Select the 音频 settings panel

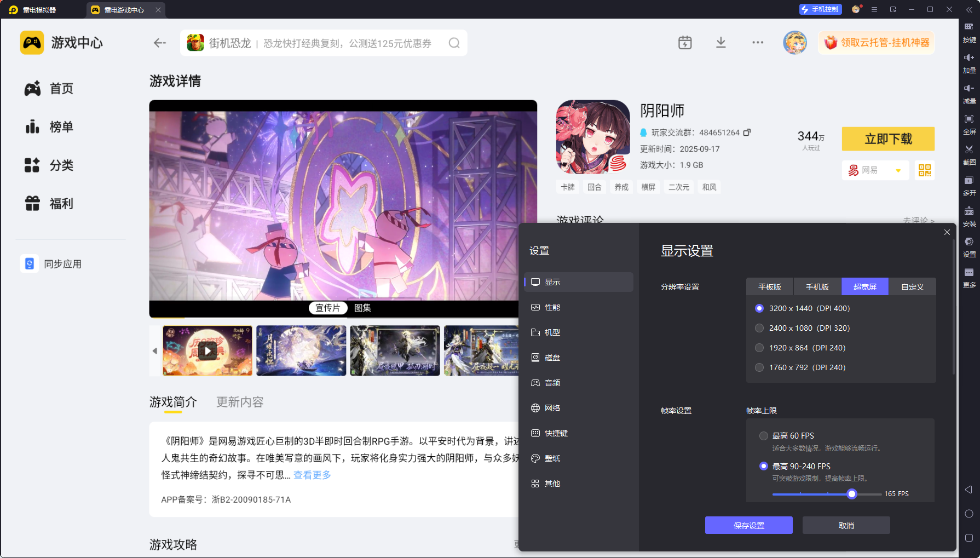pyautogui.click(x=552, y=383)
